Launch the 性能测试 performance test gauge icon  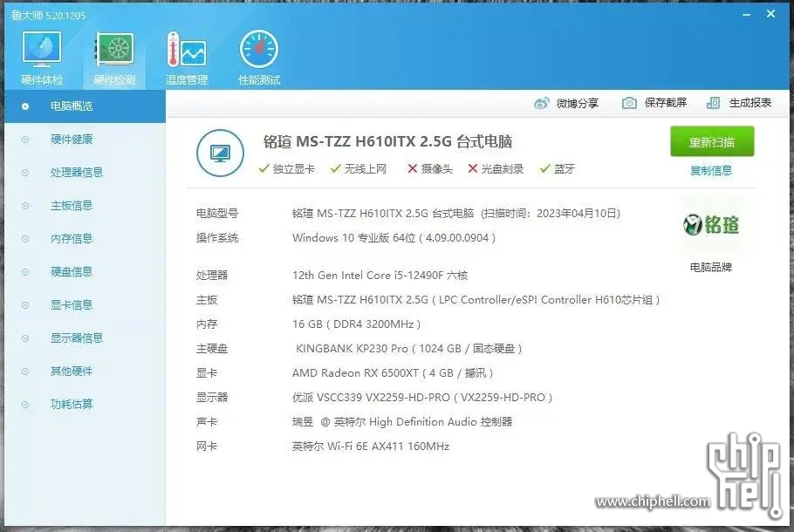(x=259, y=49)
